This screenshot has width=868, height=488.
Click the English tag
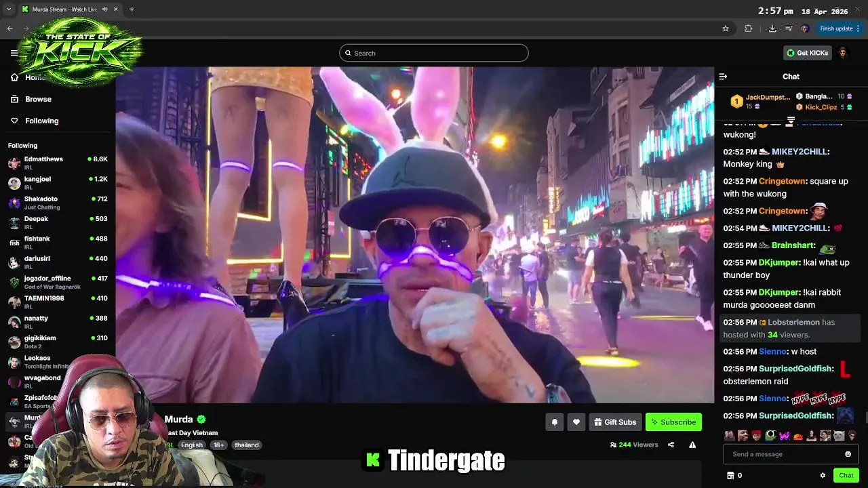(x=192, y=445)
